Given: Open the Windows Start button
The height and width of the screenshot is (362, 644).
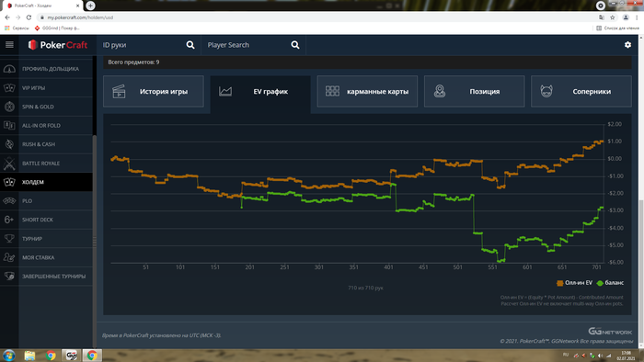Looking at the screenshot, I should pyautogui.click(x=8, y=355).
